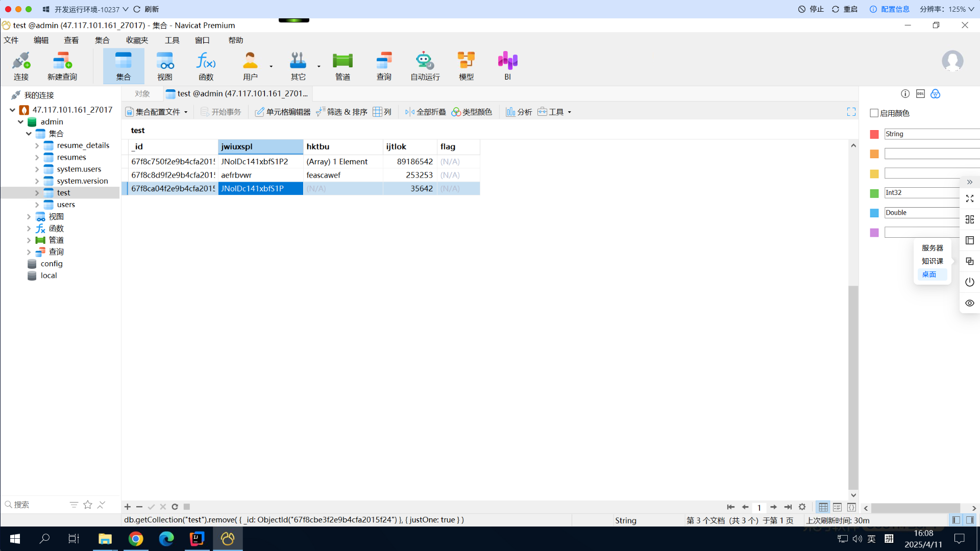Click 单元格编辑器 button
This screenshot has width=980, height=551.
[x=283, y=112]
